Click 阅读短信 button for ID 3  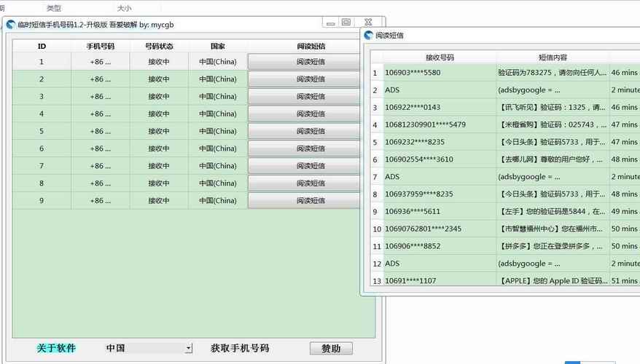[304, 97]
